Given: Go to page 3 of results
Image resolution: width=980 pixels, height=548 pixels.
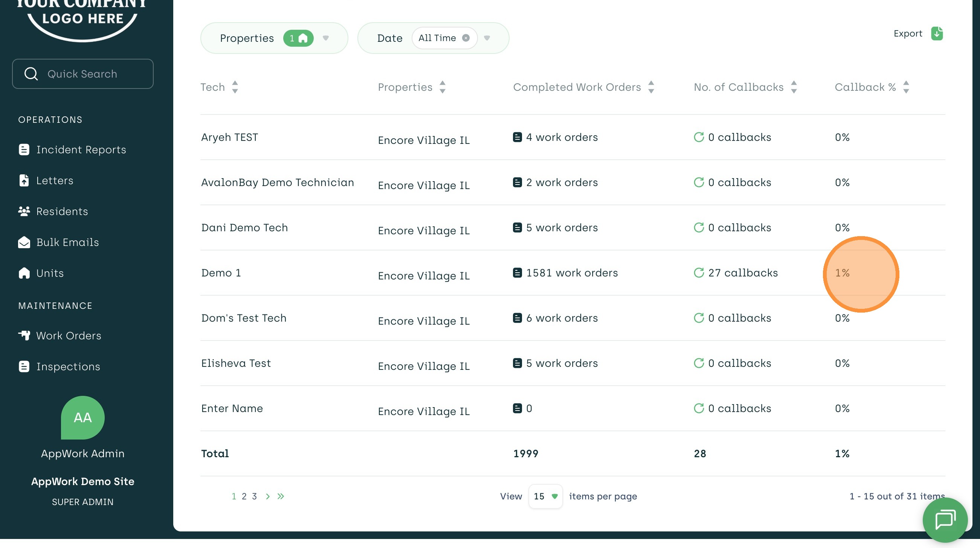Looking at the screenshot, I should (254, 496).
